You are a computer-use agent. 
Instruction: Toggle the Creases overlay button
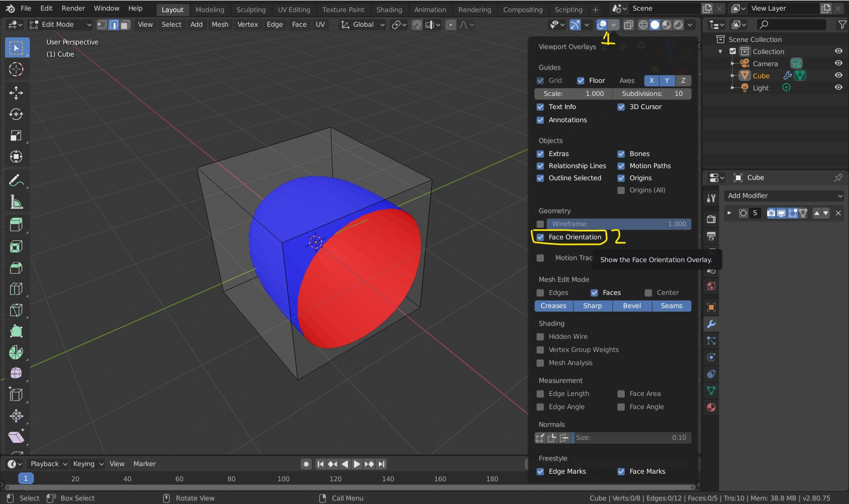pyautogui.click(x=553, y=306)
